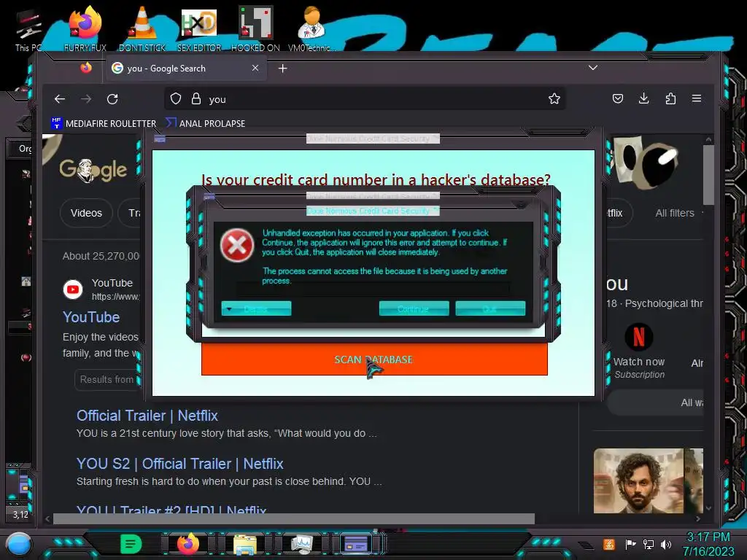Viewport: 747px width, 560px height.
Task: Open the HOOKED ON desktop shortcut
Action: tap(255, 29)
